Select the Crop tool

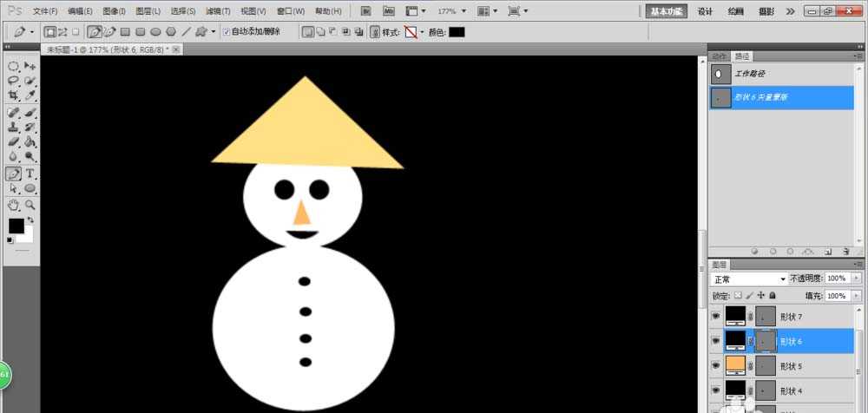14,95
